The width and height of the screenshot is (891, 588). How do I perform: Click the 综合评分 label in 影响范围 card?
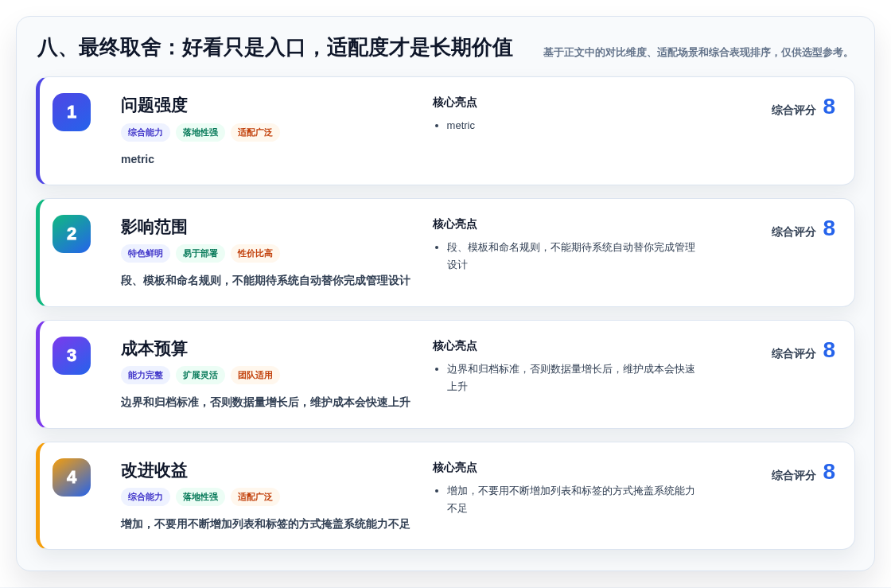(x=793, y=232)
